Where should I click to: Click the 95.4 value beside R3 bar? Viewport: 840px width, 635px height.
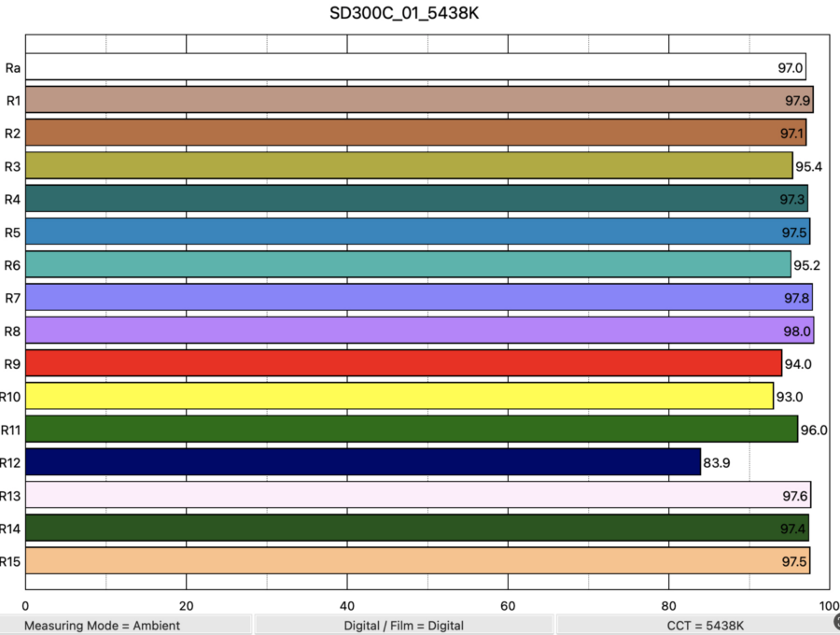808,166
